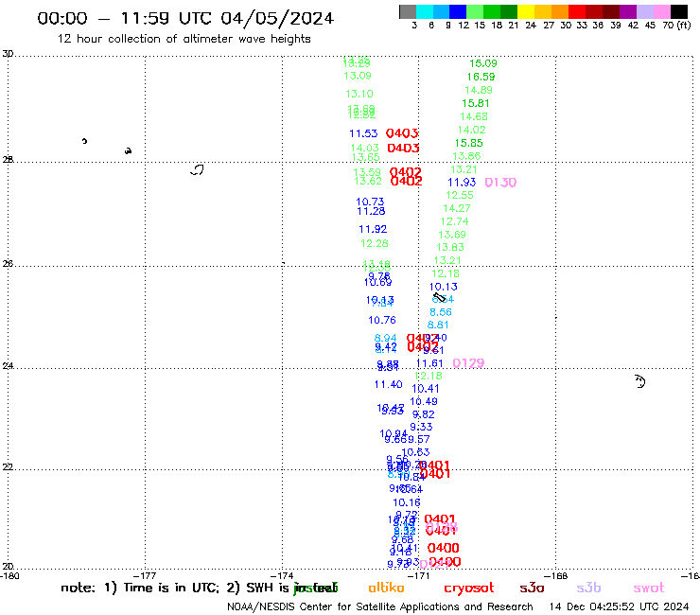Viewport: 700px width, 615px height.
Task: Click wave height value 11.40
Action: point(389,384)
